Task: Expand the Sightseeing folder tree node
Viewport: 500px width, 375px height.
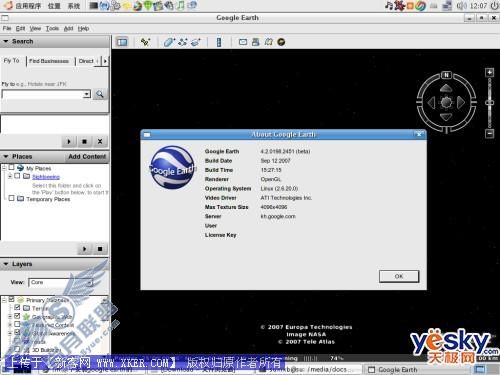Action: pyautogui.click(x=10, y=176)
